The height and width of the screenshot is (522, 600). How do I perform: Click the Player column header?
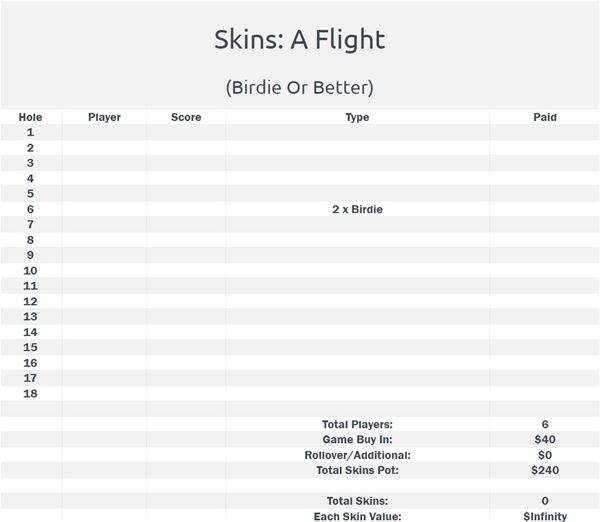point(104,117)
